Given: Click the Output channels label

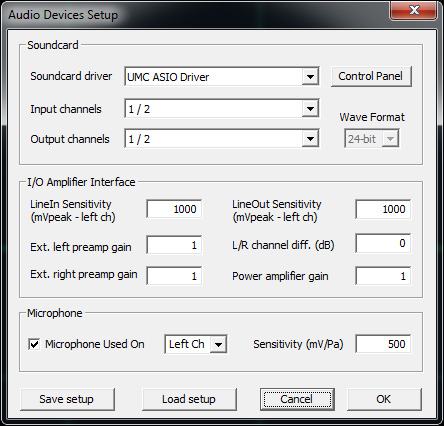Looking at the screenshot, I should click(70, 139).
